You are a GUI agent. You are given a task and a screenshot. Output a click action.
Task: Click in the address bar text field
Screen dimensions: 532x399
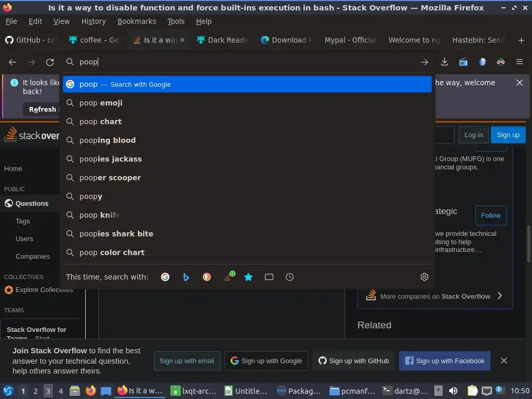(248, 62)
